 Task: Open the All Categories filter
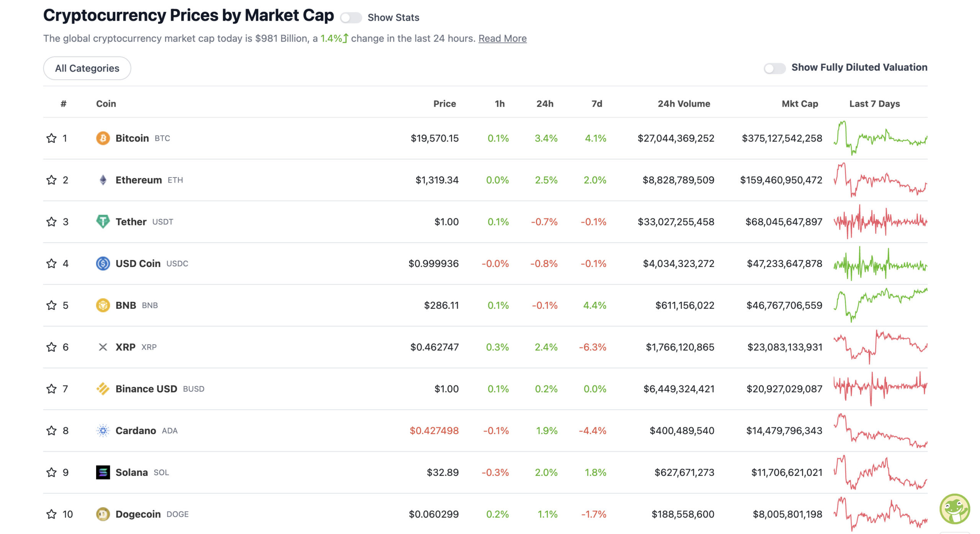point(87,68)
